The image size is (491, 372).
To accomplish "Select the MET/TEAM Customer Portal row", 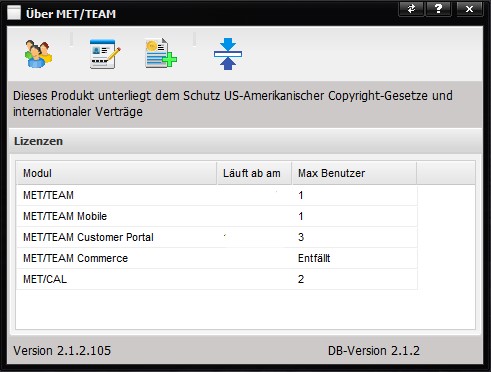I will [x=217, y=237].
